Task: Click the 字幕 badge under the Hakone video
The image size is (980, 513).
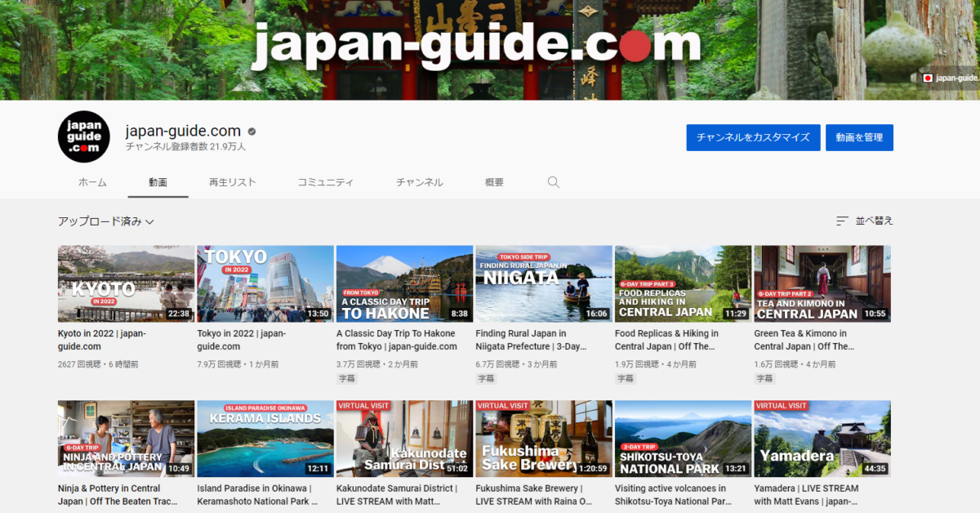Action: coord(347,379)
